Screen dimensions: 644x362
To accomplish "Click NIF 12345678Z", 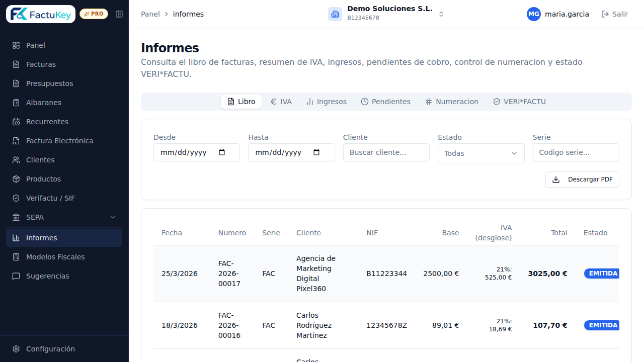I will click(x=386, y=325).
